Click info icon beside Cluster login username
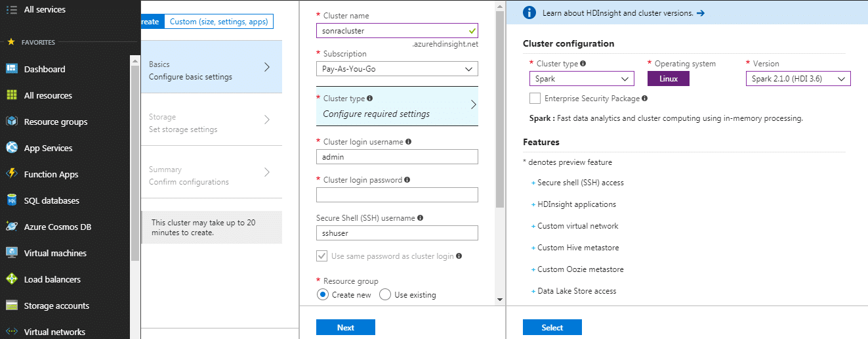This screenshot has height=339, width=868. [409, 141]
